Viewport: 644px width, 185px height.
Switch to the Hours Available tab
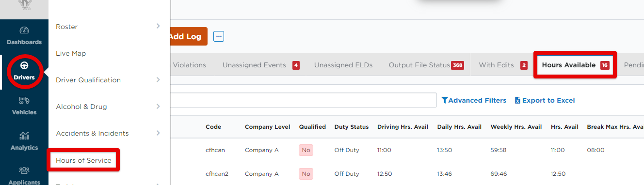coord(575,65)
